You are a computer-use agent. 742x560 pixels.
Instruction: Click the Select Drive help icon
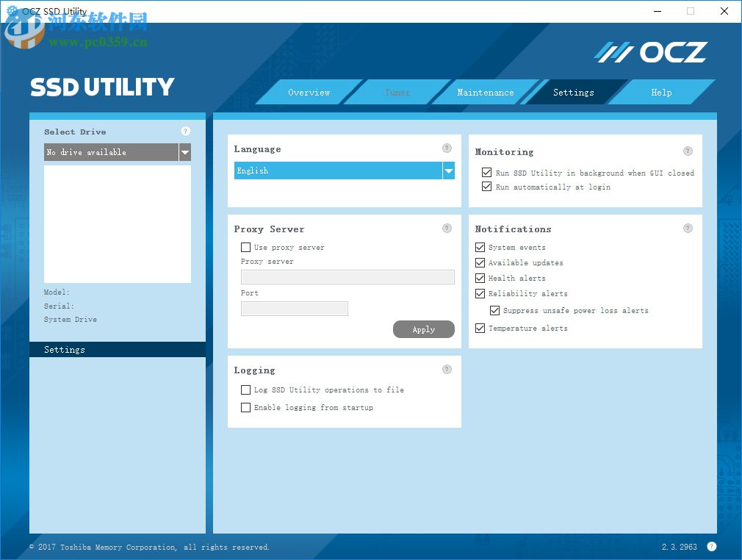(185, 130)
